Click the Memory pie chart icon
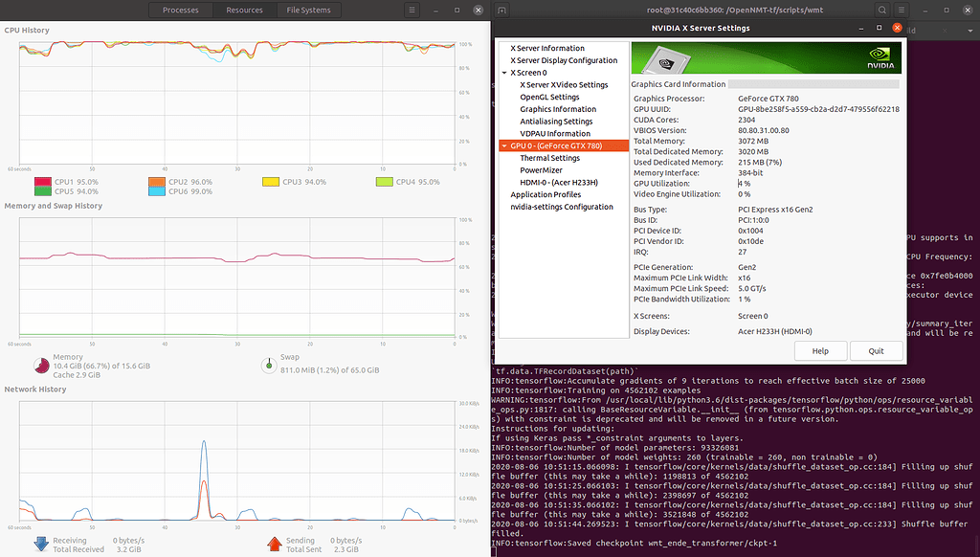The image size is (980, 557). (x=42, y=365)
